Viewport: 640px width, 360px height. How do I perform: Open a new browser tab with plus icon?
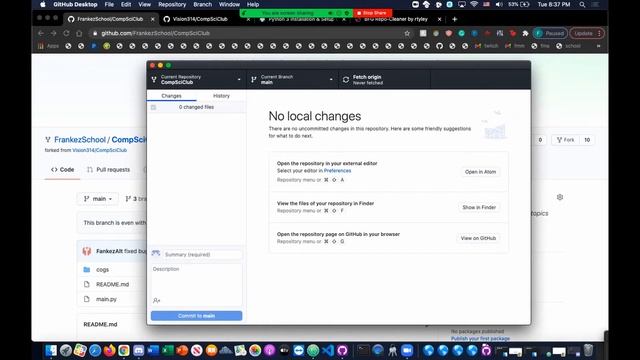454,19
